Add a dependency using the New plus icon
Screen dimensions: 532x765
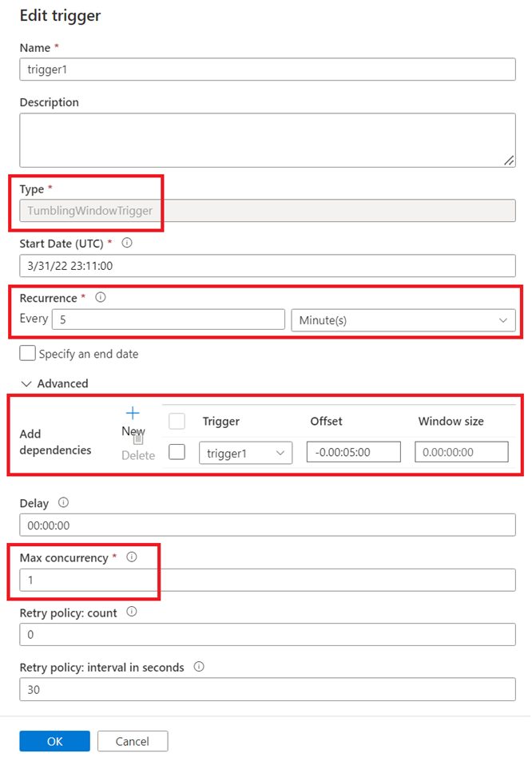point(133,414)
